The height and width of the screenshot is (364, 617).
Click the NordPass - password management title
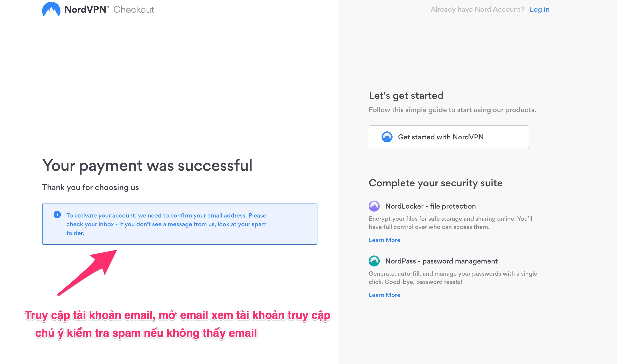[441, 261]
